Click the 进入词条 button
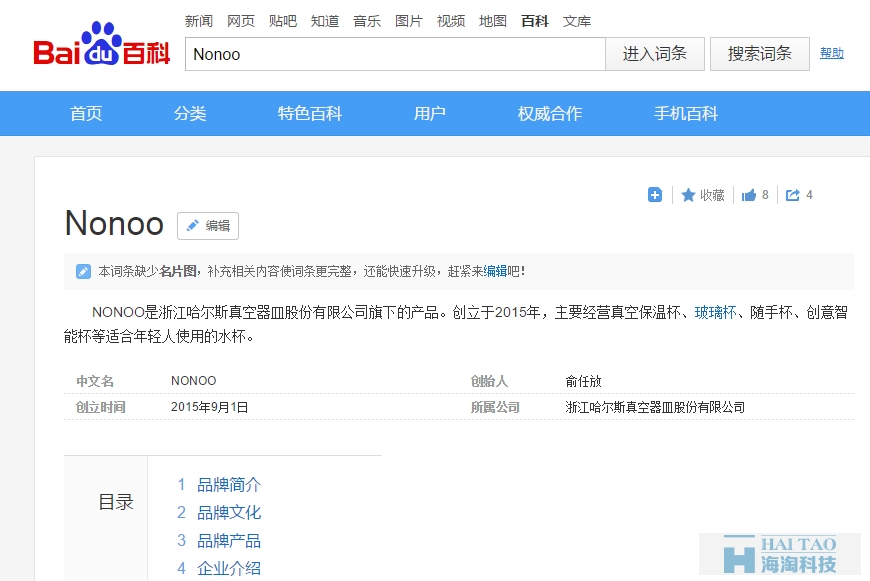 click(655, 54)
